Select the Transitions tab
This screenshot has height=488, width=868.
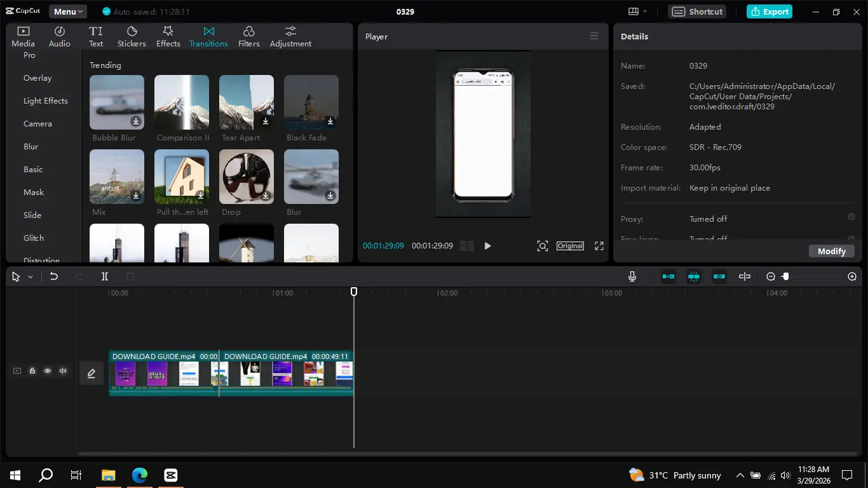pyautogui.click(x=208, y=37)
